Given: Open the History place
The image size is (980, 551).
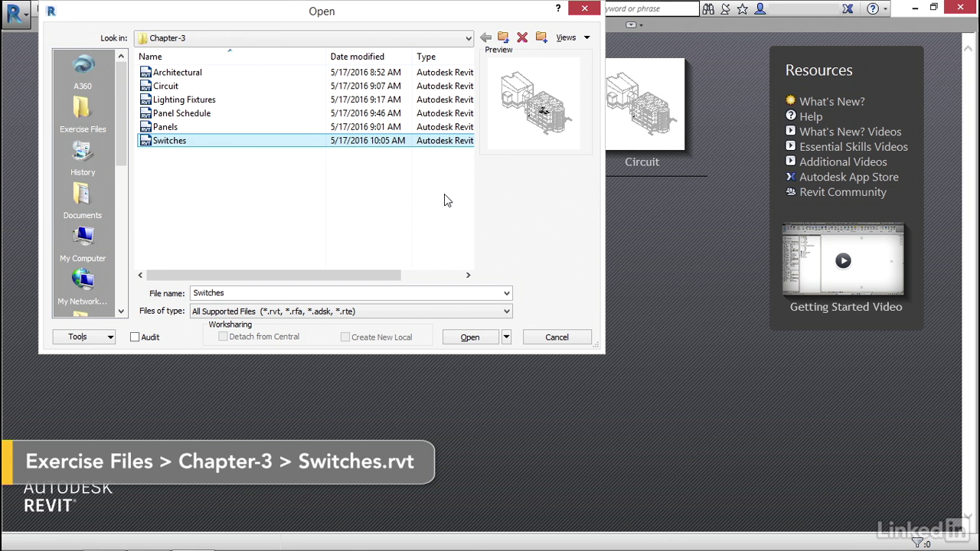Looking at the screenshot, I should point(83,158).
